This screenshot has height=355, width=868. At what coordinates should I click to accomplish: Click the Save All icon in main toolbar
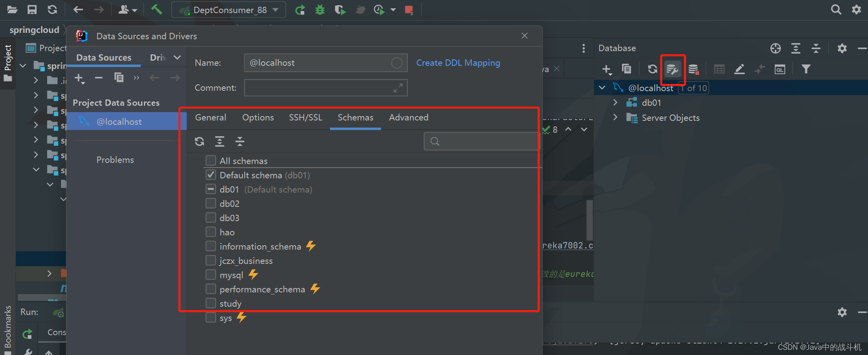click(32, 10)
